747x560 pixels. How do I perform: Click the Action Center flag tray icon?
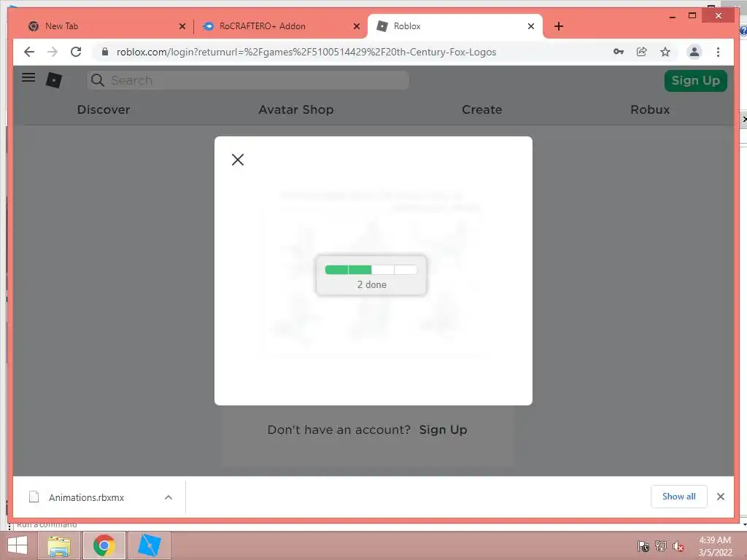643,546
